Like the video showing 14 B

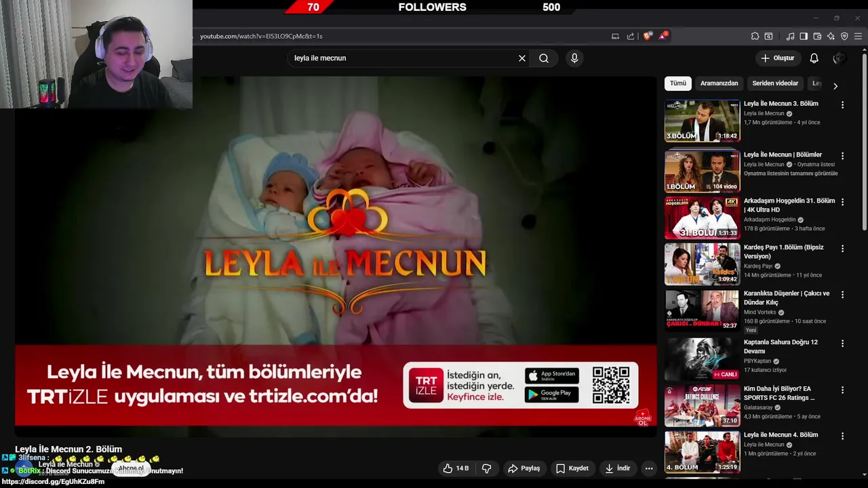tap(456, 468)
